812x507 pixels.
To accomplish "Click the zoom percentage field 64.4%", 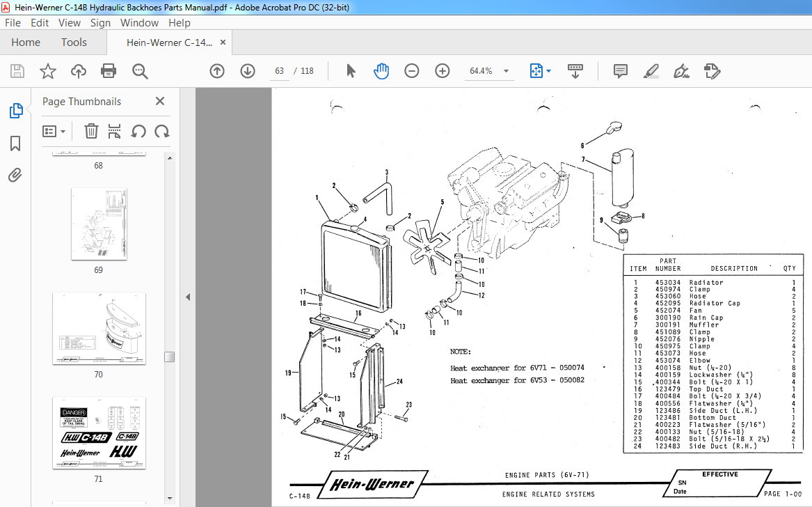I will [481, 71].
